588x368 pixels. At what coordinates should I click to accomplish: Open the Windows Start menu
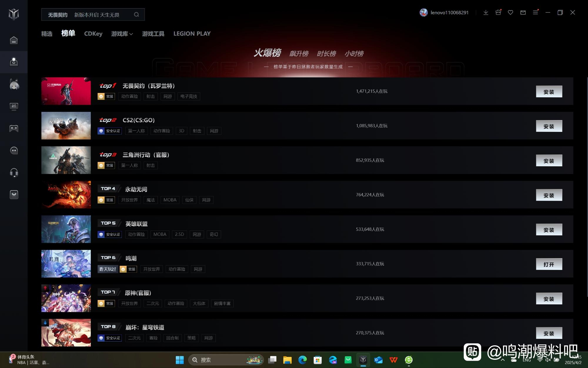click(180, 360)
